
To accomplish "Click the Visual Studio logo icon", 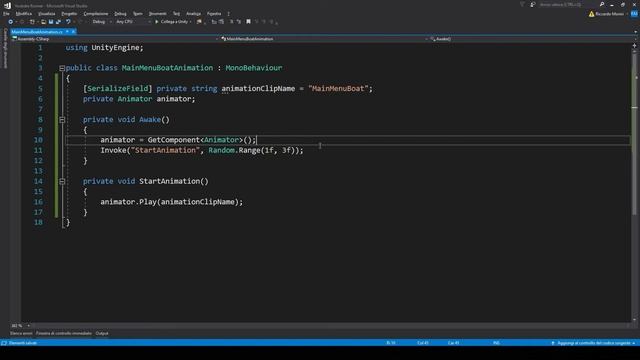I will 7,5.
